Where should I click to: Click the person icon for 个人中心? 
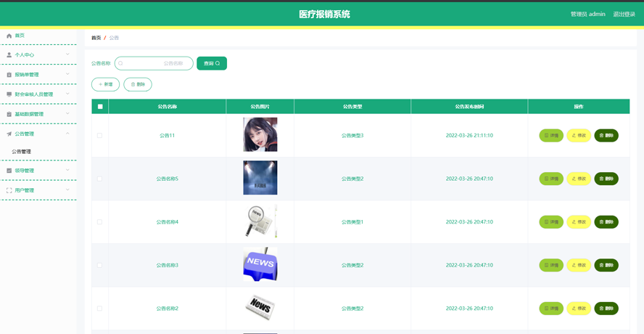(9, 54)
